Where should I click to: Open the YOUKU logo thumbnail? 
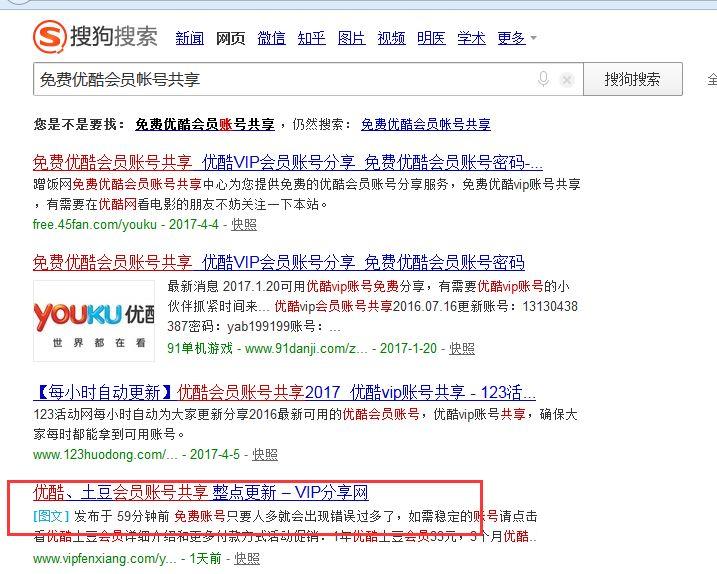pos(94,321)
